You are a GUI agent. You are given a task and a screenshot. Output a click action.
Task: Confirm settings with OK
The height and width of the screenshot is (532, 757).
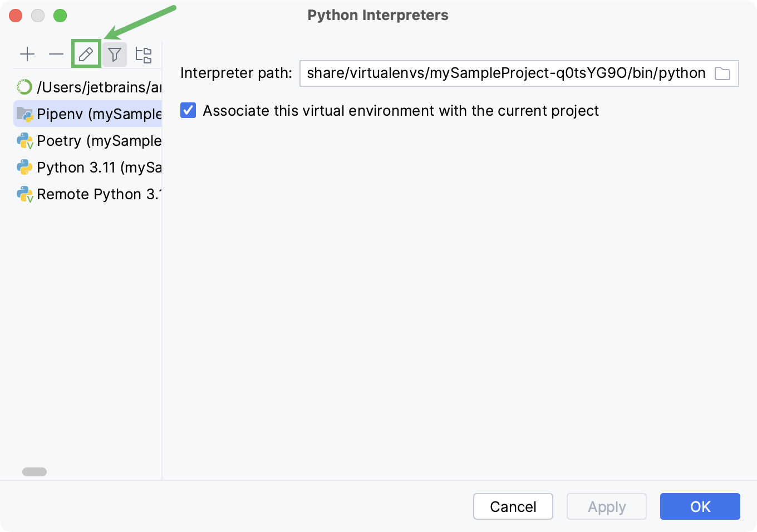tap(700, 506)
